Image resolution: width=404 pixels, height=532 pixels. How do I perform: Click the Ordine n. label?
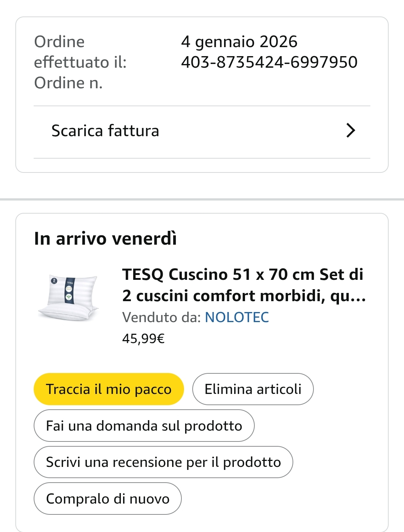(x=68, y=83)
